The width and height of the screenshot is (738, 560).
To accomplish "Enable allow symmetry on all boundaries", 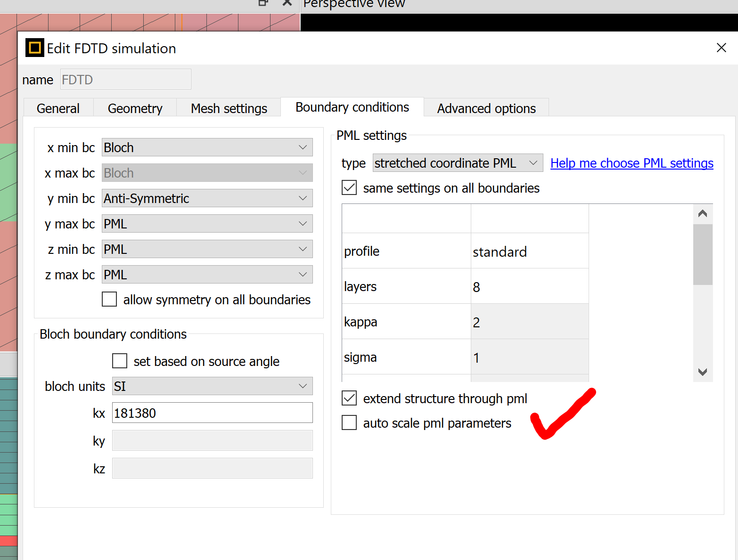I will pyautogui.click(x=109, y=300).
